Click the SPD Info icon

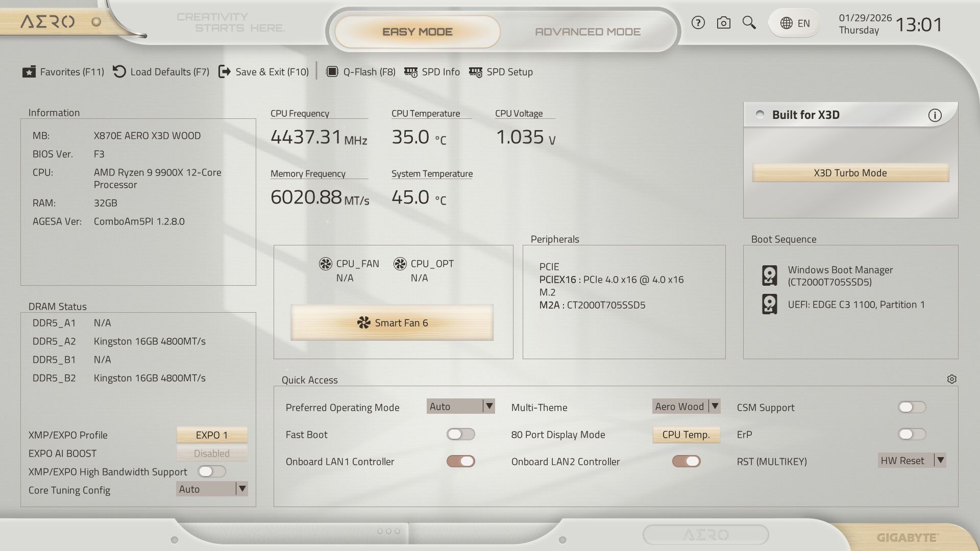tap(411, 72)
